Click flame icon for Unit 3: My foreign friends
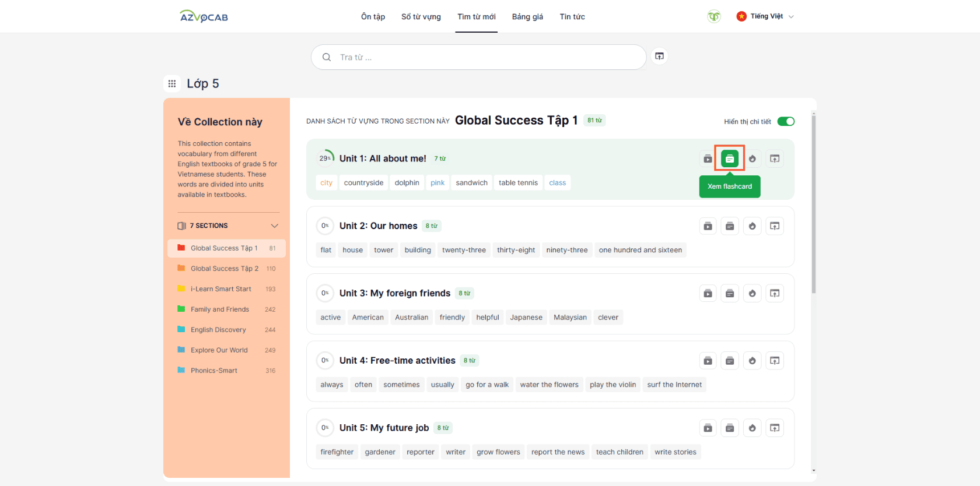The height and width of the screenshot is (486, 980). (x=752, y=293)
